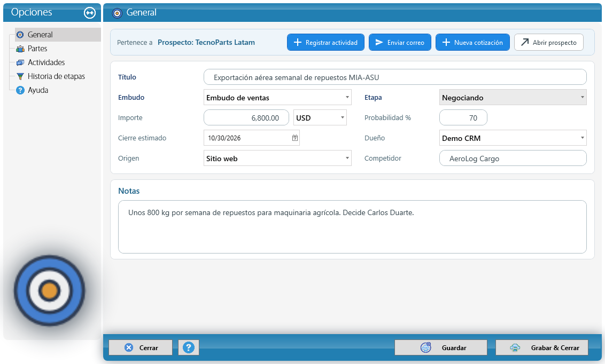
Task: Collapse the Opciones panel with the arrows icon
Action: [x=89, y=13]
